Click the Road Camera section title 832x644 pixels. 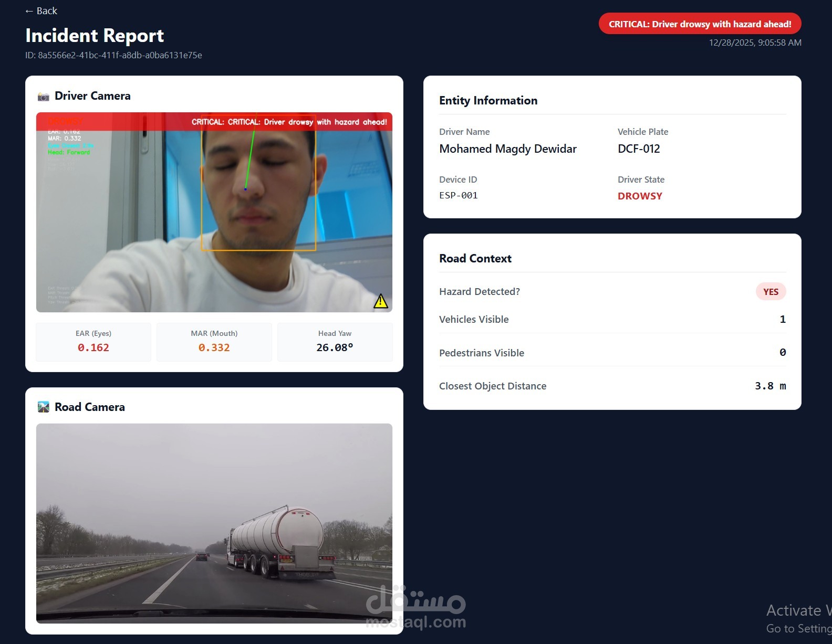[90, 407]
